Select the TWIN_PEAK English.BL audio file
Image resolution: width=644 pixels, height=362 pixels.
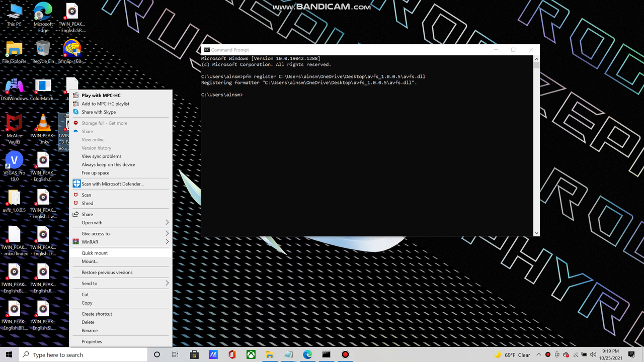click(x=14, y=278)
